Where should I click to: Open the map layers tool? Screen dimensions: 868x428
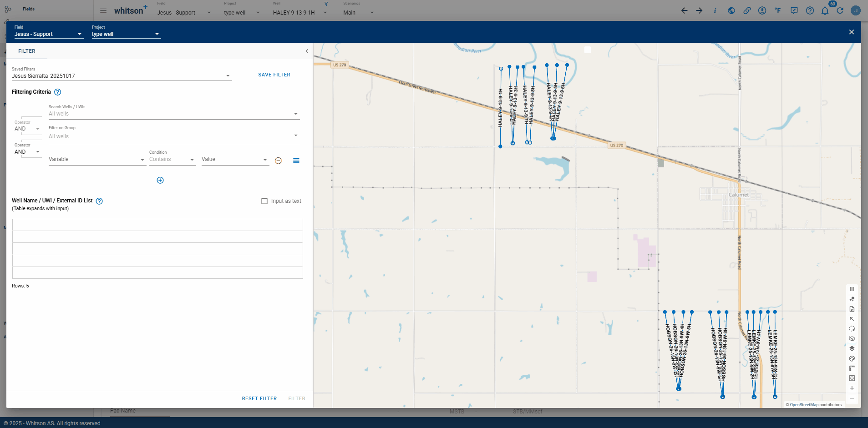coord(852,349)
